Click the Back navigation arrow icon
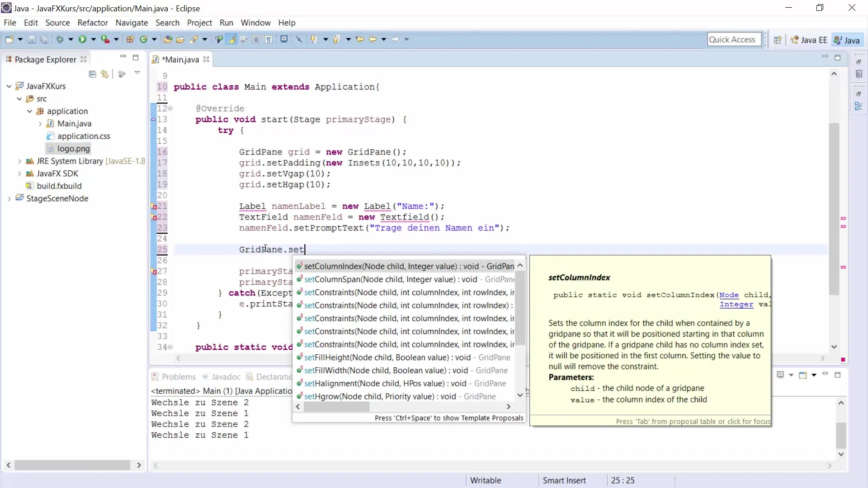This screenshot has height=488, width=868. point(373,39)
